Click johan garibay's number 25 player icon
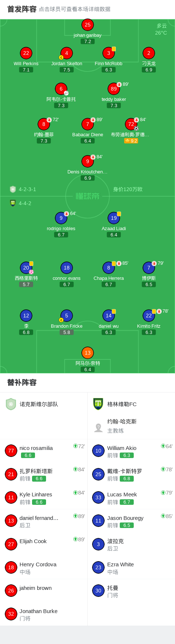Viewport: 175px width, 644px height. pos(88,25)
